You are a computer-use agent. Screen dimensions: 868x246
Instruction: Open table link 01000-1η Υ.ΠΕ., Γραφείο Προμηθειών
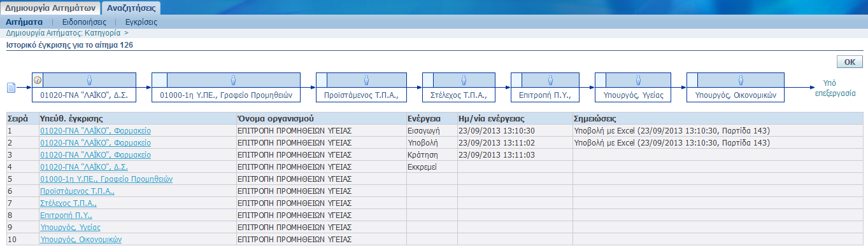106,179
